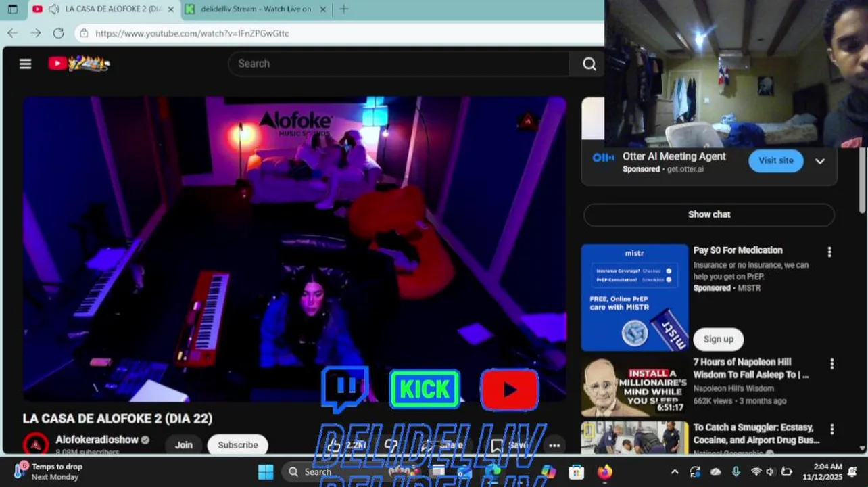Open Napoleon Hill's Wisdom channel name
This screenshot has width=868, height=487.
coord(733,388)
